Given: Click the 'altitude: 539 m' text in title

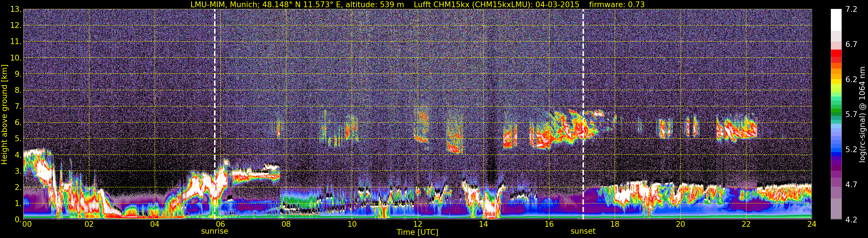Looking at the screenshot, I should point(375,4).
